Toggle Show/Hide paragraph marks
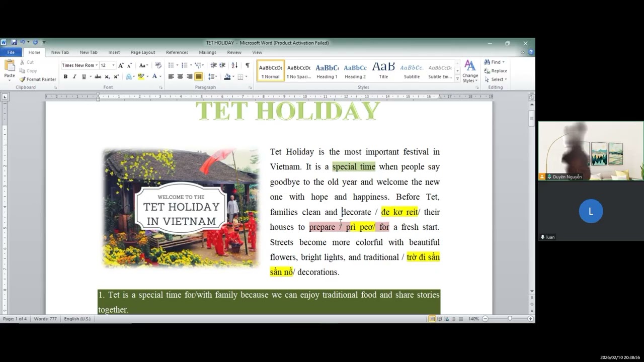The width and height of the screenshot is (644, 362). tap(248, 65)
